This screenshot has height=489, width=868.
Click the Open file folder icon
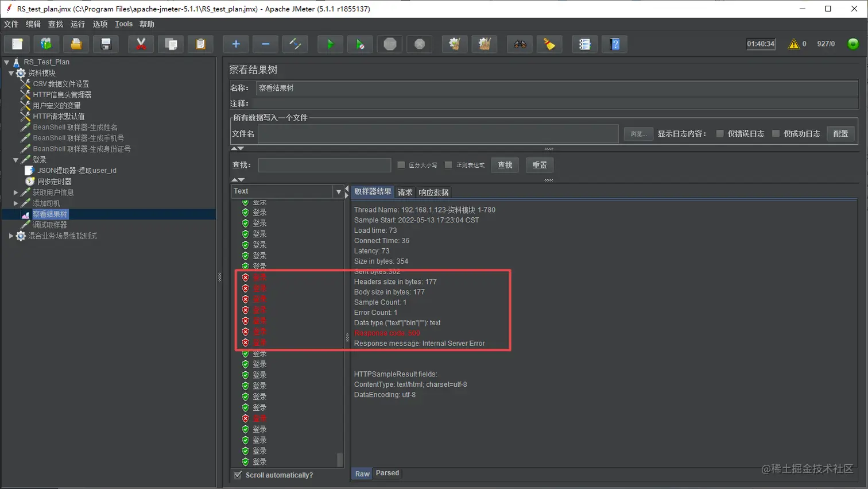(76, 44)
